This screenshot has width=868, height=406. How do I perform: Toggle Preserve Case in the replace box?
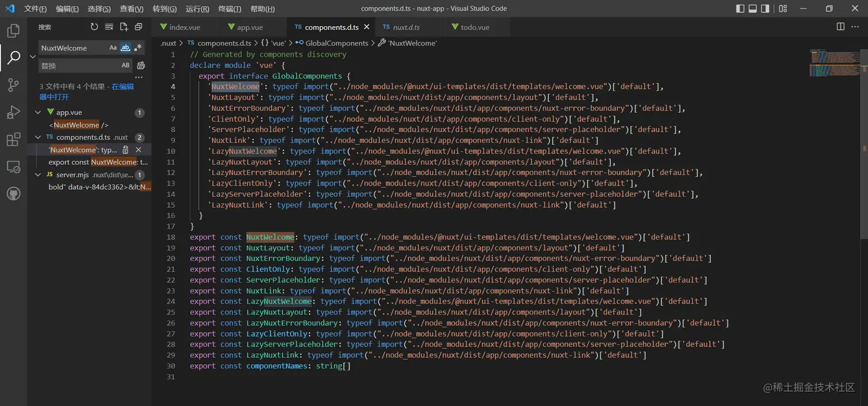(126, 65)
